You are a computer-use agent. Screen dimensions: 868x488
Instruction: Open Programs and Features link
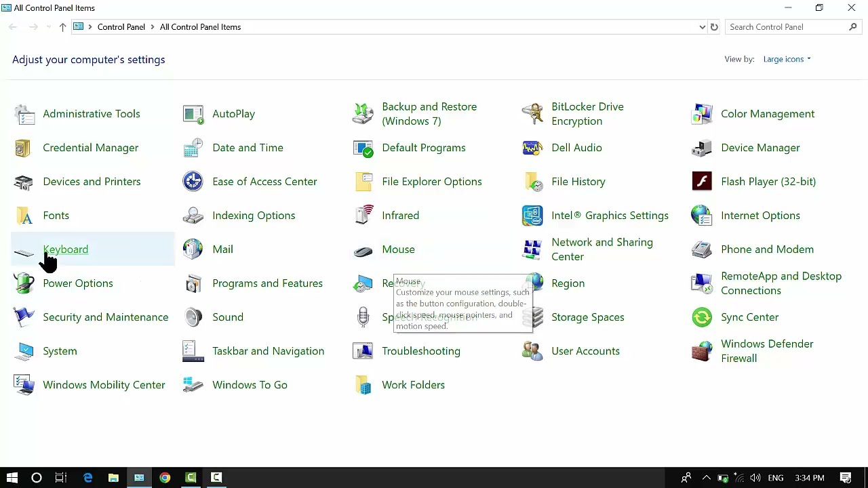click(x=267, y=283)
